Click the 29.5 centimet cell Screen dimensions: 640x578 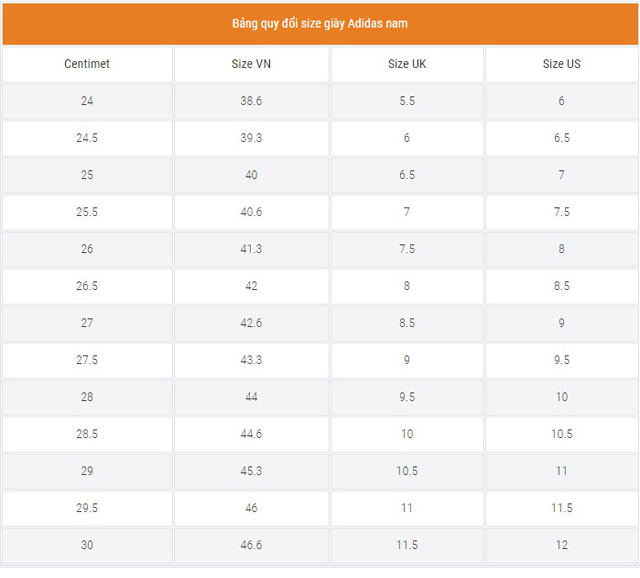(x=87, y=508)
